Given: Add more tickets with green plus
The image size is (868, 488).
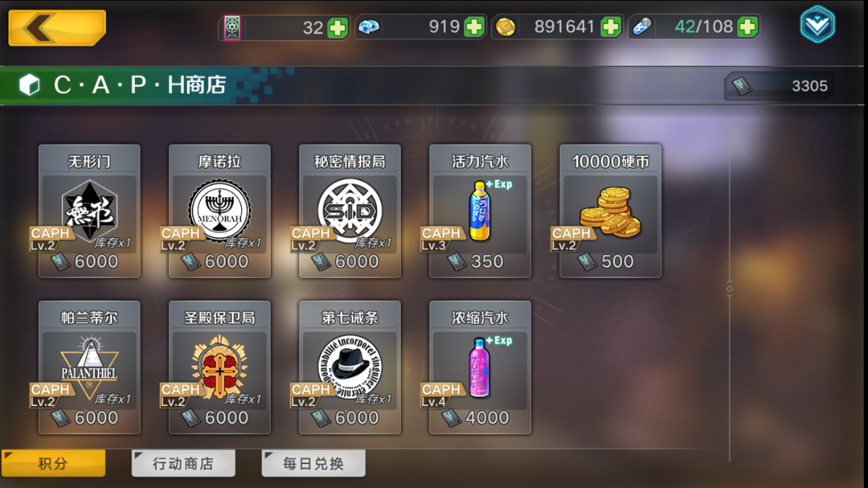Looking at the screenshot, I should [338, 28].
